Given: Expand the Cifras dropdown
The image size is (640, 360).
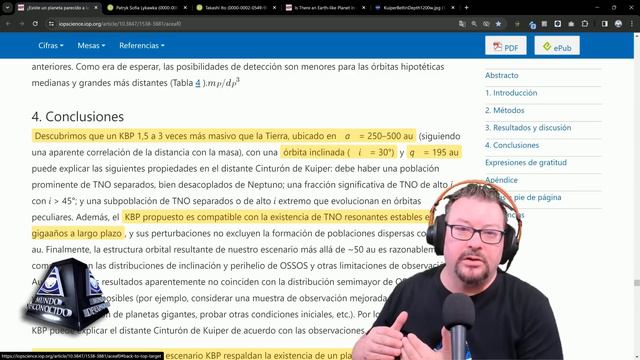Looking at the screenshot, I should tap(51, 45).
